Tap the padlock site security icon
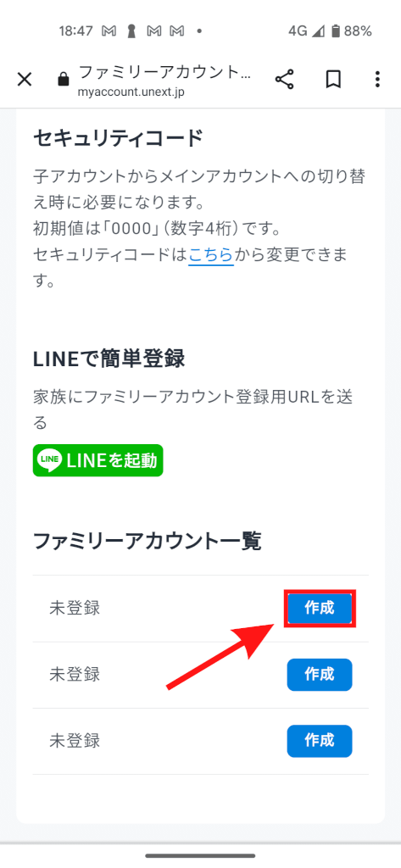Viewport: 401px width, 868px height. 64,80
